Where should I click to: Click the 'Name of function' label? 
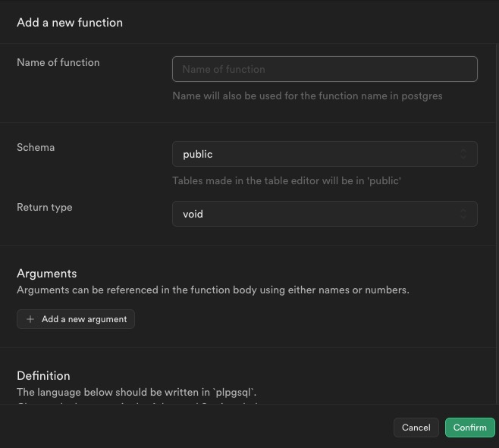click(58, 62)
